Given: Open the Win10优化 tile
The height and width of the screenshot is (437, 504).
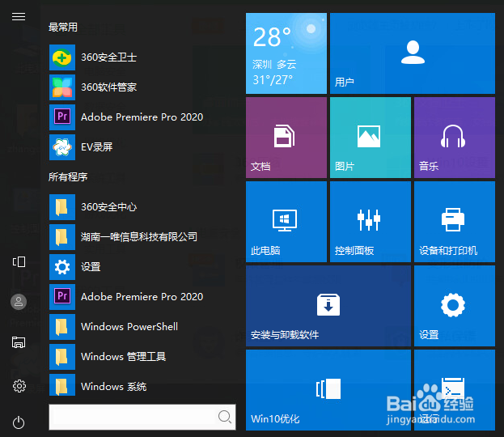Looking at the screenshot, I should click(x=328, y=390).
